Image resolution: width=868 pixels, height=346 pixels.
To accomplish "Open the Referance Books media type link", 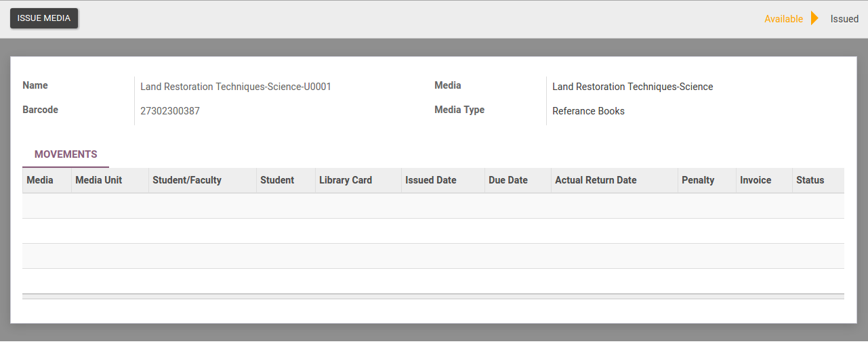I will (x=588, y=111).
